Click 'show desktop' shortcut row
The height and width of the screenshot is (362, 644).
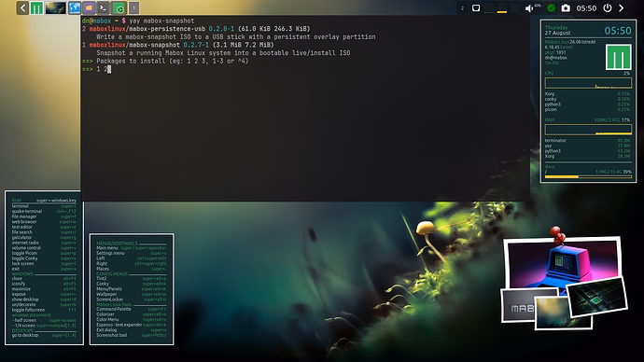tap(44, 299)
